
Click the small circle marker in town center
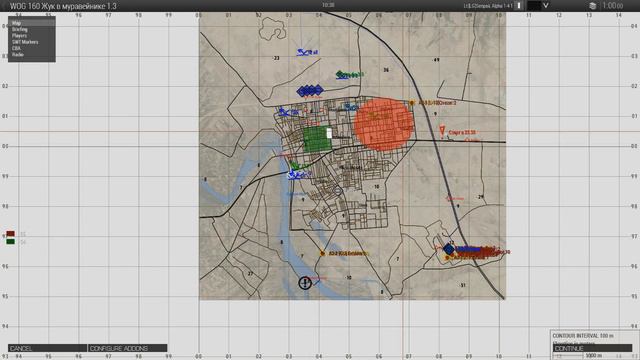click(338, 191)
